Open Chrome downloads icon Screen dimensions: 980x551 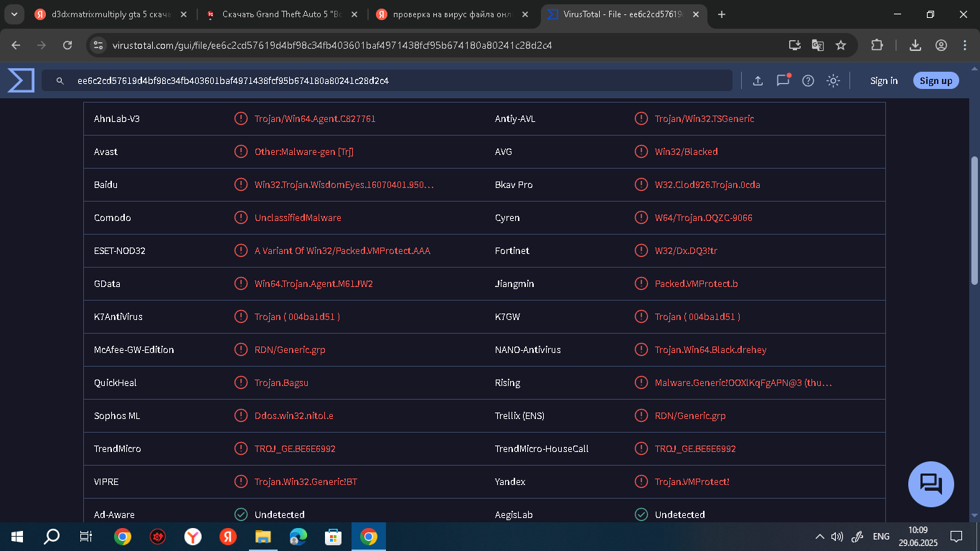[915, 45]
